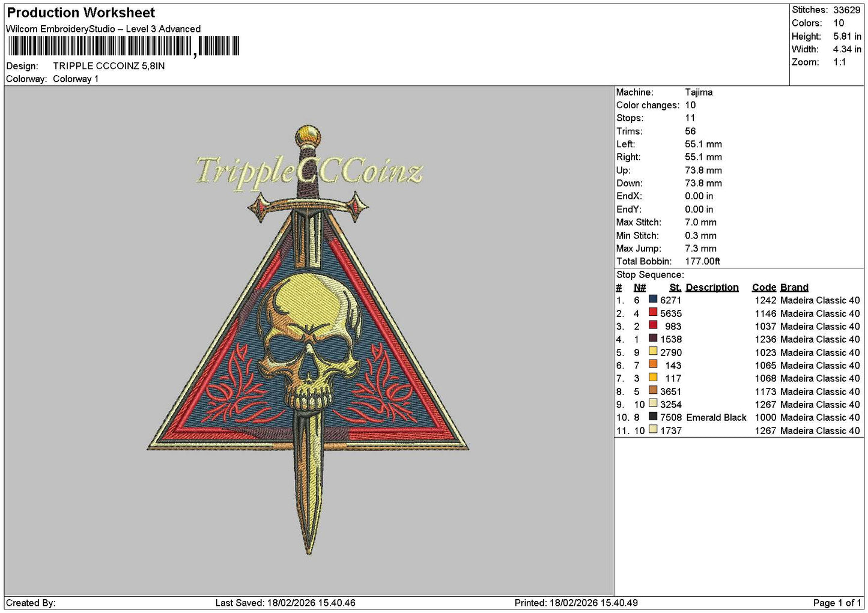Click the Left label in the extents list
Image resolution: width=868 pixels, height=613 pixels.
tap(625, 144)
